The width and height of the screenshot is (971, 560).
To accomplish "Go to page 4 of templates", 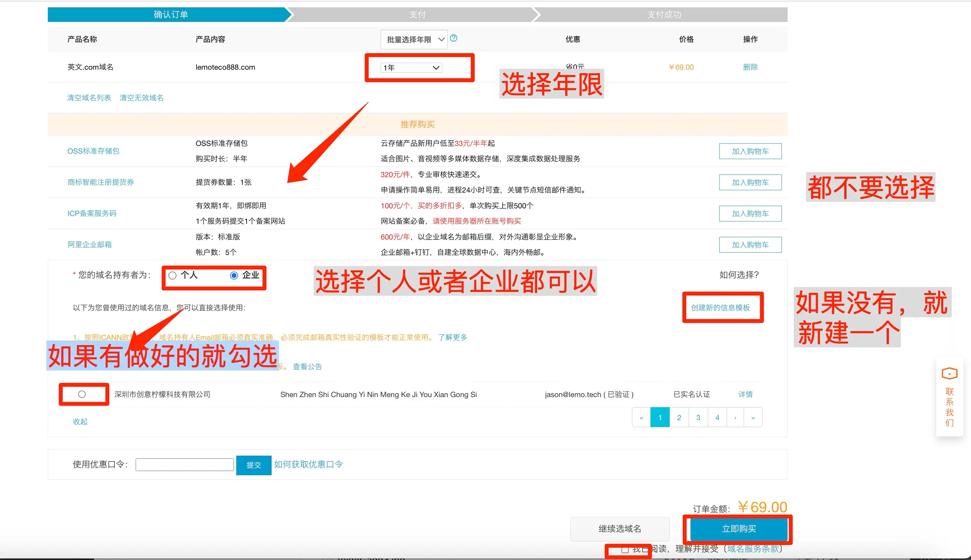I will [x=717, y=417].
